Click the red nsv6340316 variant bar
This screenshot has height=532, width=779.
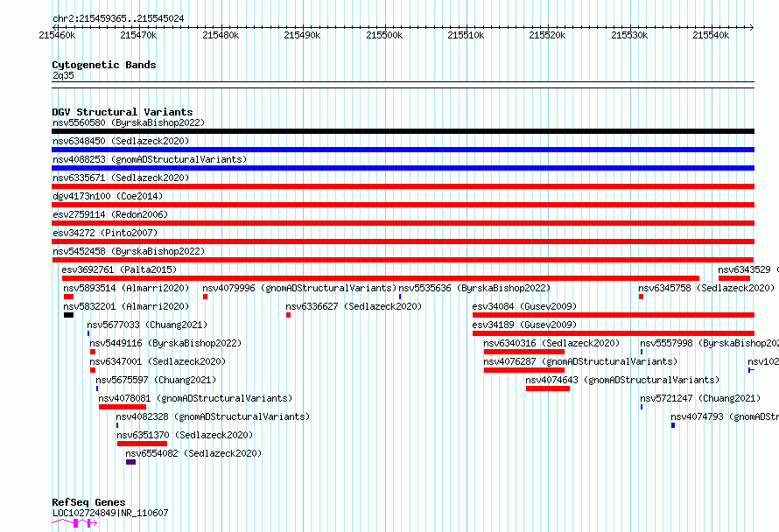click(x=524, y=352)
